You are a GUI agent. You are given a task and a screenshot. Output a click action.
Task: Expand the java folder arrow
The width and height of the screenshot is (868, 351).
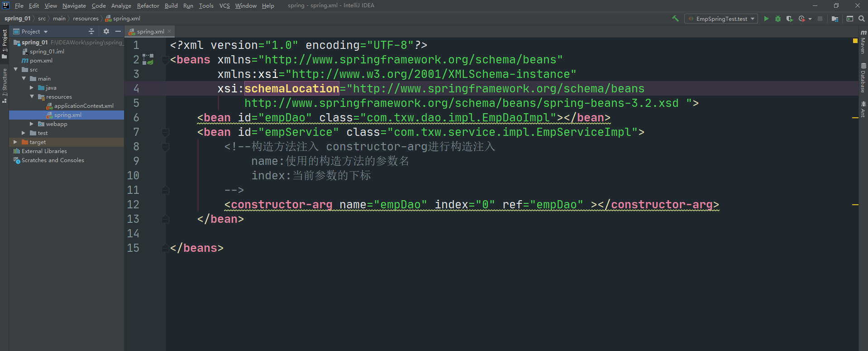pyautogui.click(x=32, y=87)
